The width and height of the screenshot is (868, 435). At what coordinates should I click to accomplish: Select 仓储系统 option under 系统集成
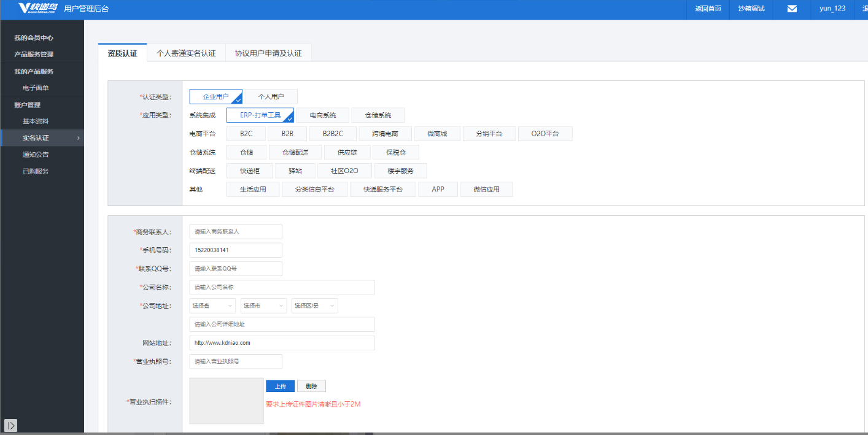(378, 115)
